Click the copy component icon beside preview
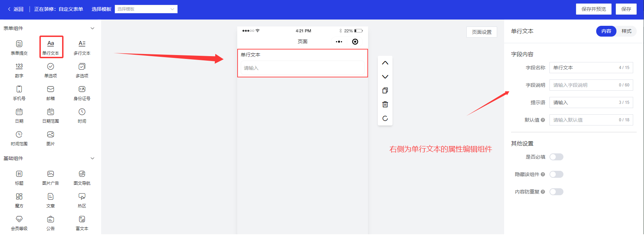This screenshot has width=644, height=236. tap(385, 91)
